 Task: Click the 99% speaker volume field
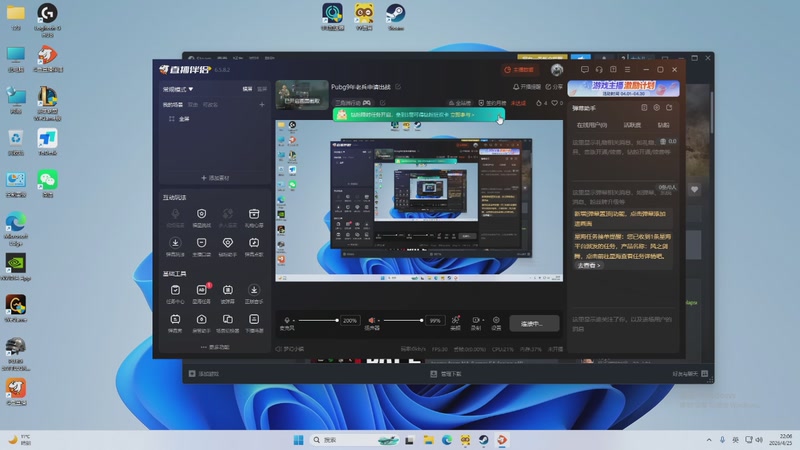point(435,321)
